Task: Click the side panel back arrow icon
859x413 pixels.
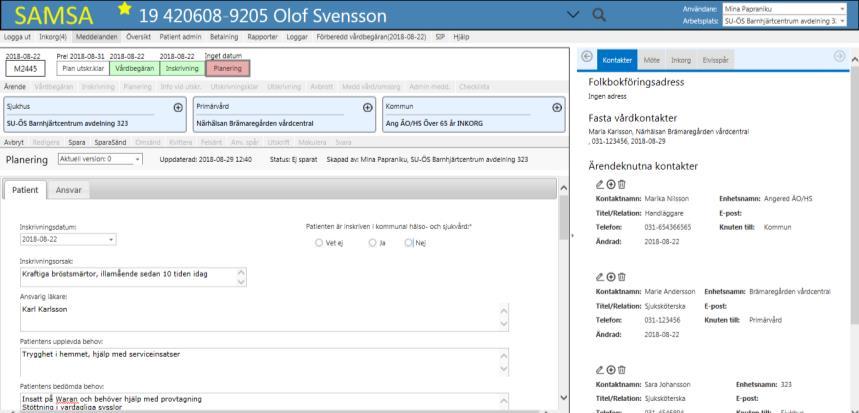Action: tap(587, 56)
